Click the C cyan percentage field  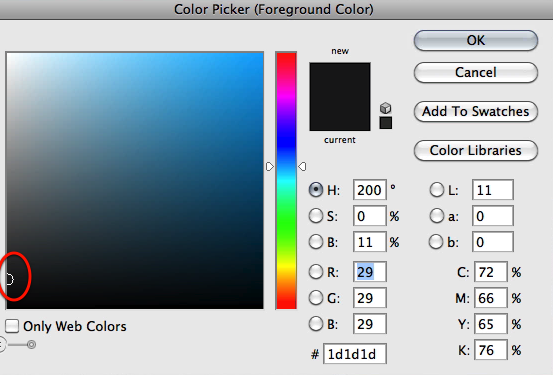[491, 272]
